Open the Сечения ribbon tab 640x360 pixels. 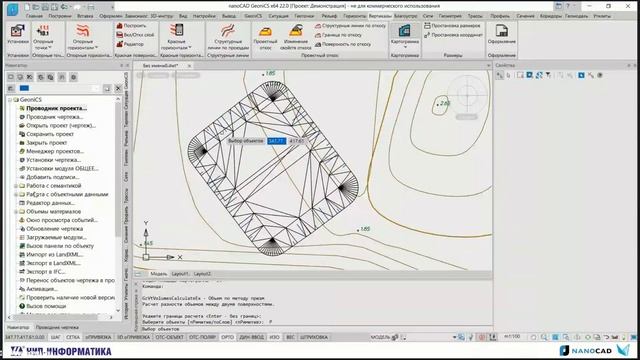coord(525,16)
